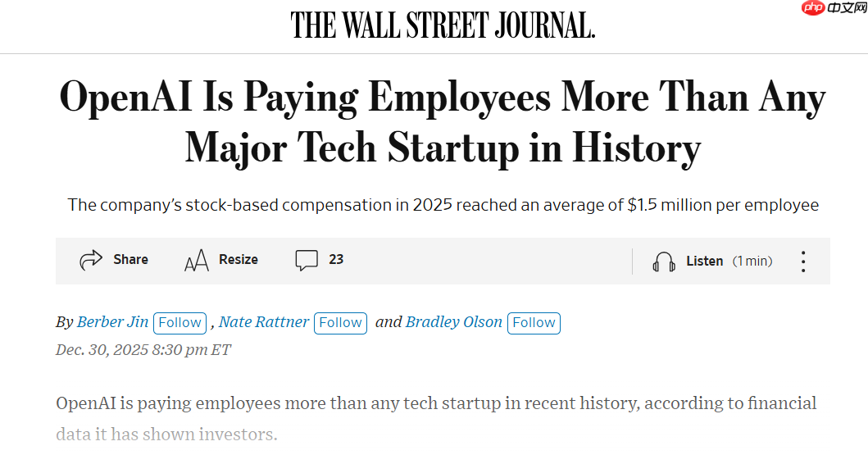Open Nate Rattner's author page

264,322
